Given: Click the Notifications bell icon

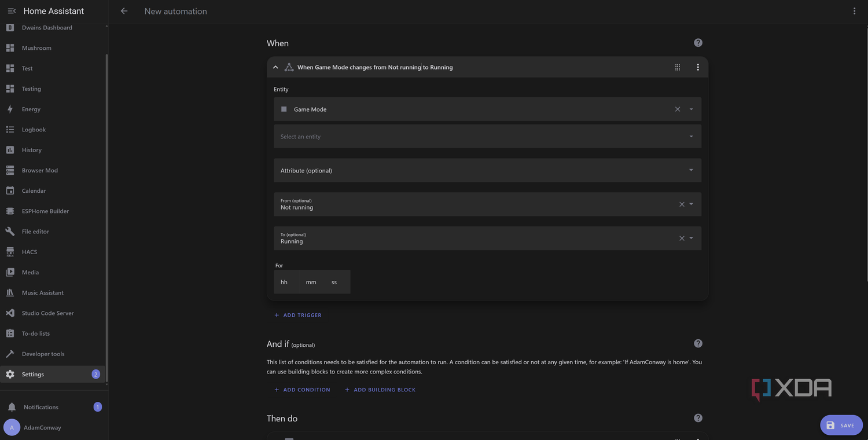Looking at the screenshot, I should pyautogui.click(x=12, y=407).
